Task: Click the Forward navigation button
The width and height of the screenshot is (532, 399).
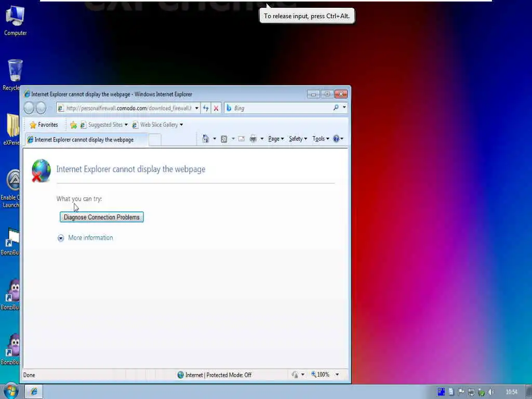Action: pos(41,108)
